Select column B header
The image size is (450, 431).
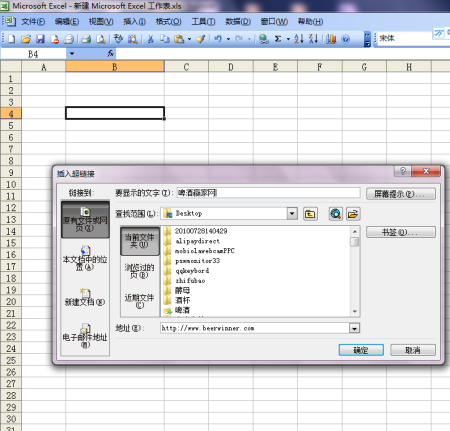[x=115, y=67]
